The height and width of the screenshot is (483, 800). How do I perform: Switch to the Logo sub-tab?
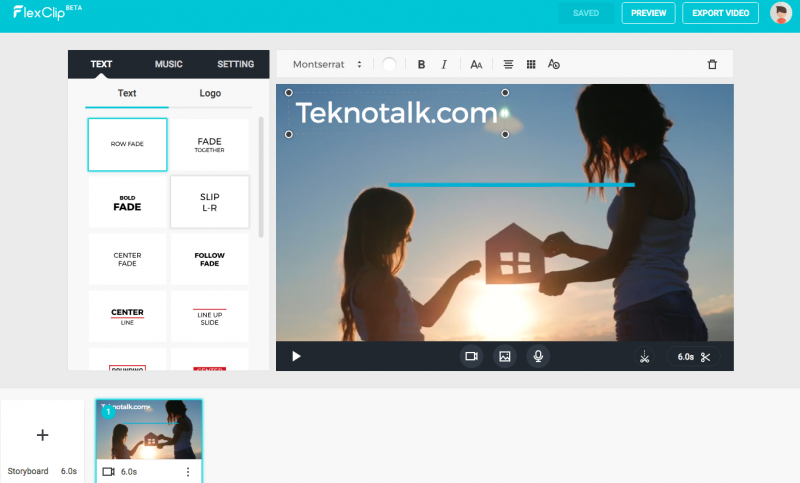(210, 93)
